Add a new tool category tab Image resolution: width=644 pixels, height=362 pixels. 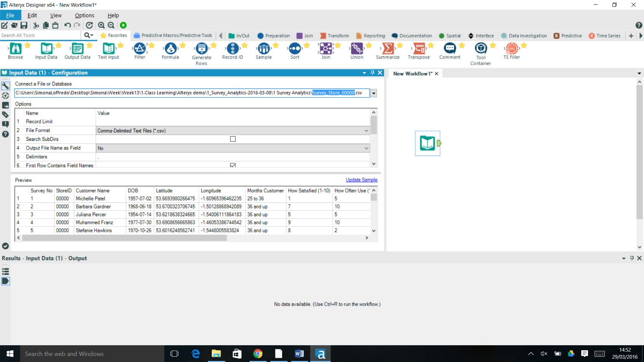tap(631, 36)
